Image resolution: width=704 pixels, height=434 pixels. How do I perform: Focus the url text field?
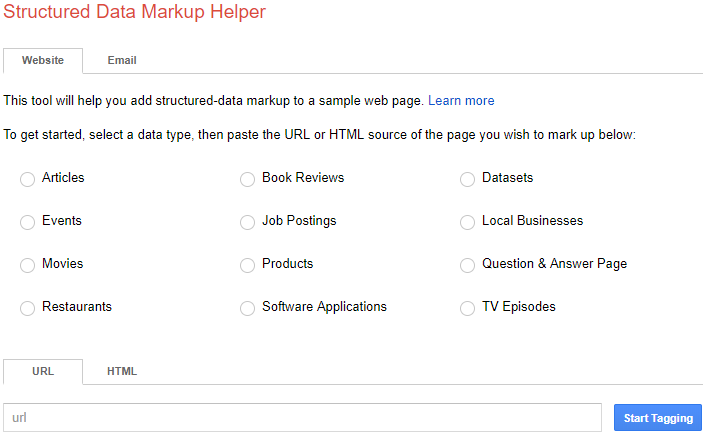(303, 417)
